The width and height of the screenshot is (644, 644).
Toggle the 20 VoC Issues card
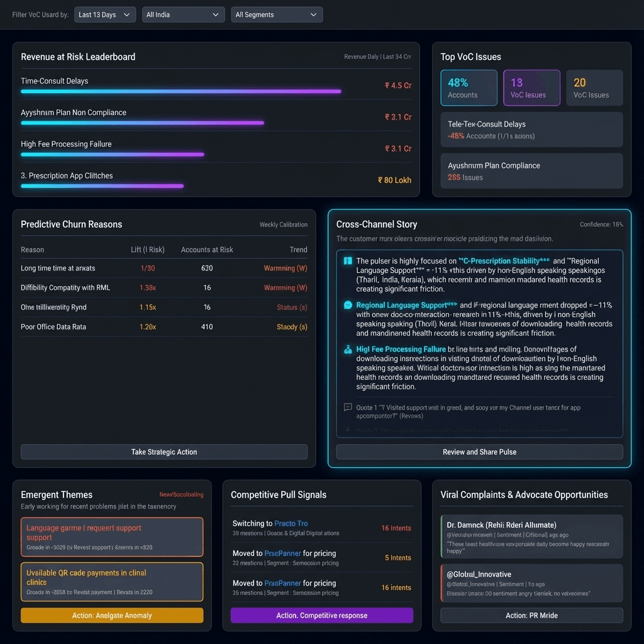[x=594, y=87]
